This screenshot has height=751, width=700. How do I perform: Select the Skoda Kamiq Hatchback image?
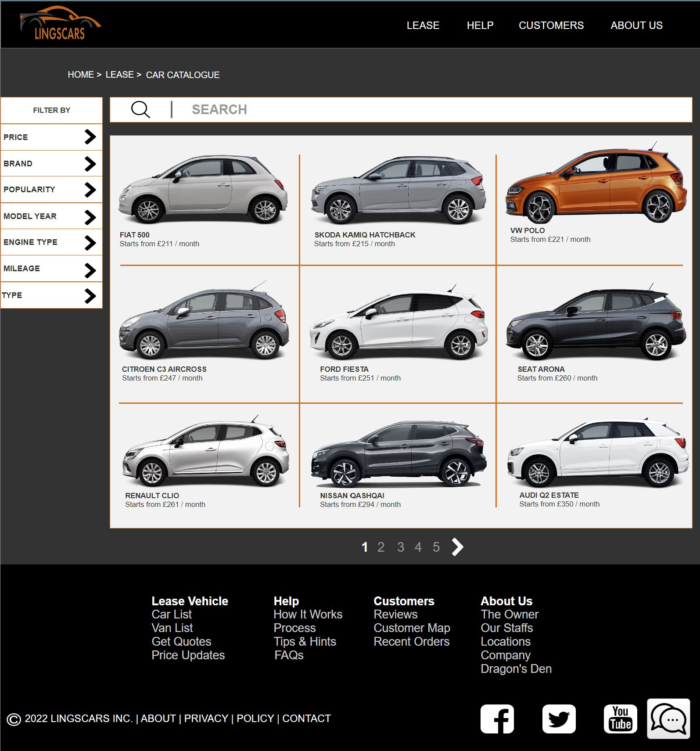coord(398,191)
